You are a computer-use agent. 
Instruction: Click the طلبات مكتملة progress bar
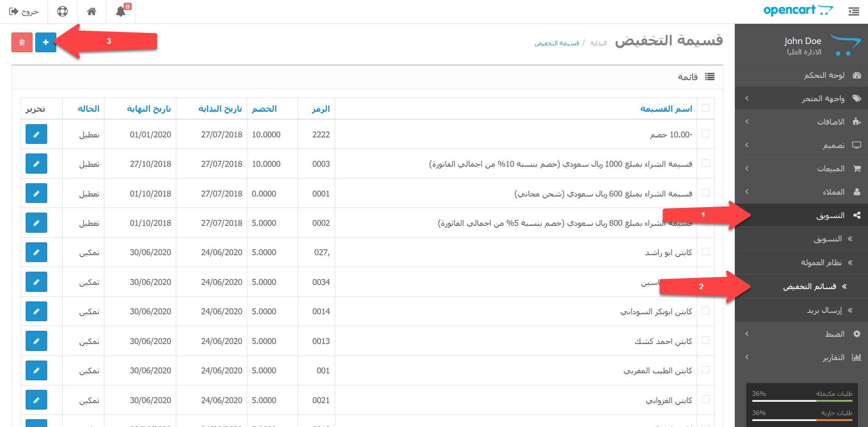pyautogui.click(x=802, y=400)
